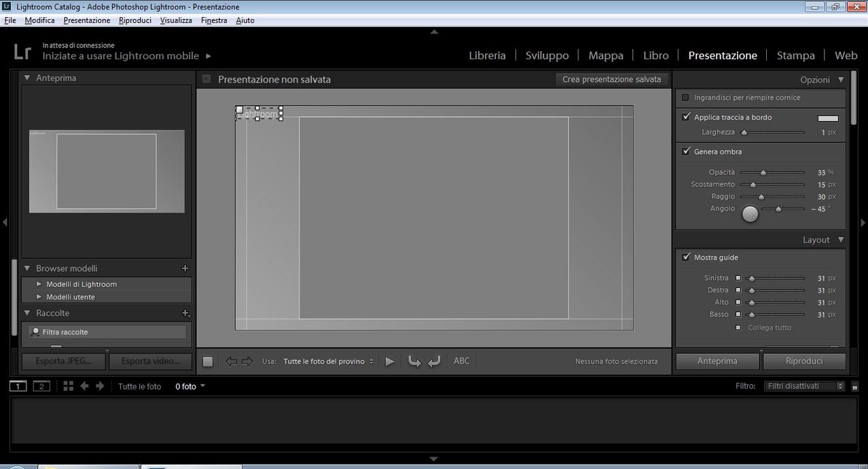Add text to slide with ABC
Screen dimensions: 868x469
point(462,361)
